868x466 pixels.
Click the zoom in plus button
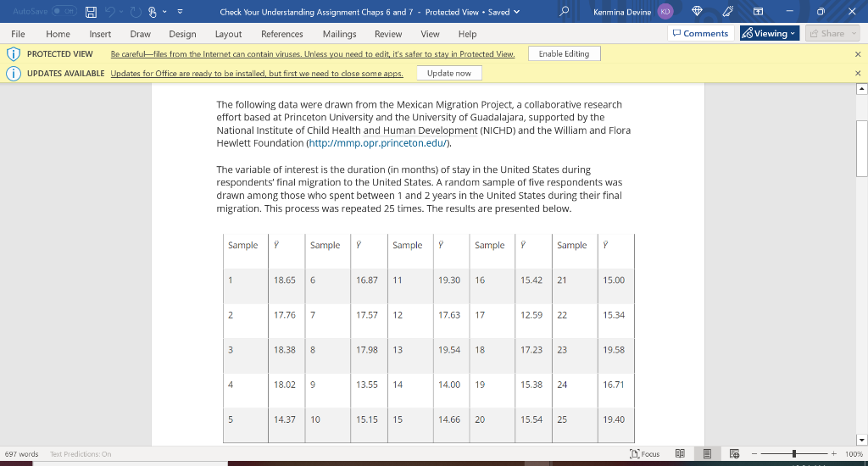[834, 454]
